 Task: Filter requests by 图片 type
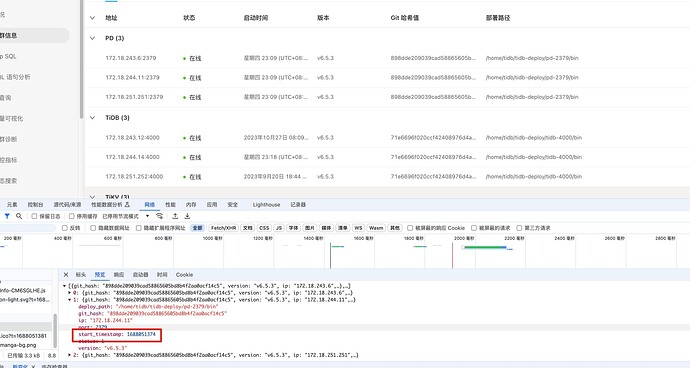(310, 228)
